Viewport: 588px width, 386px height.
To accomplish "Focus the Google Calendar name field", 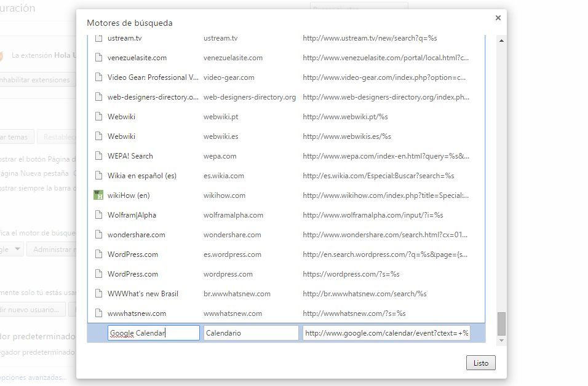I will [x=153, y=333].
